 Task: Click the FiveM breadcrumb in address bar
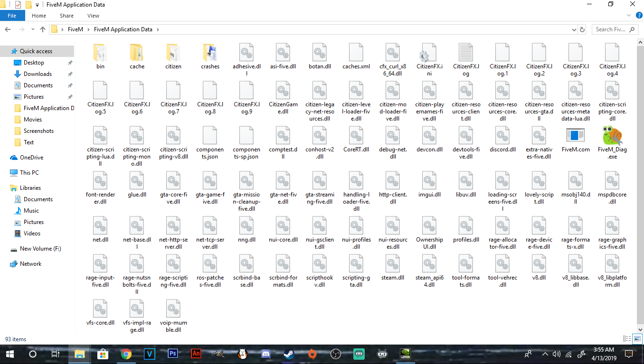coord(75,29)
